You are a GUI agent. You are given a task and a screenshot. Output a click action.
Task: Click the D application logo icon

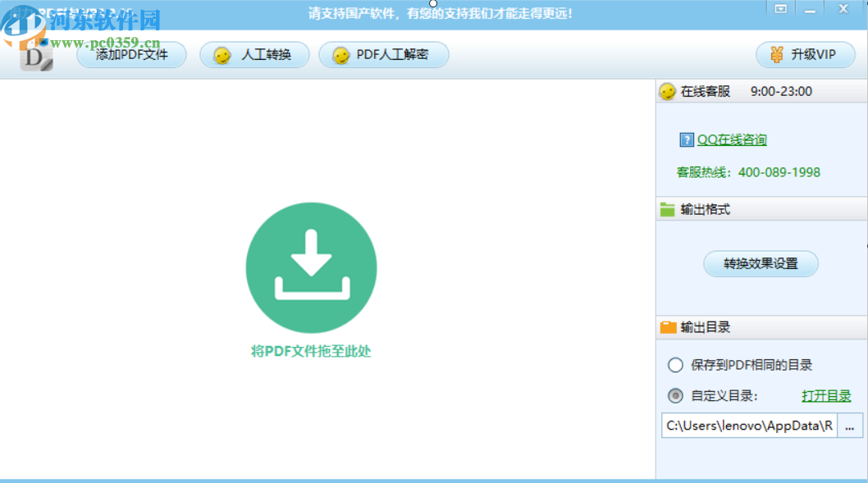pos(35,56)
